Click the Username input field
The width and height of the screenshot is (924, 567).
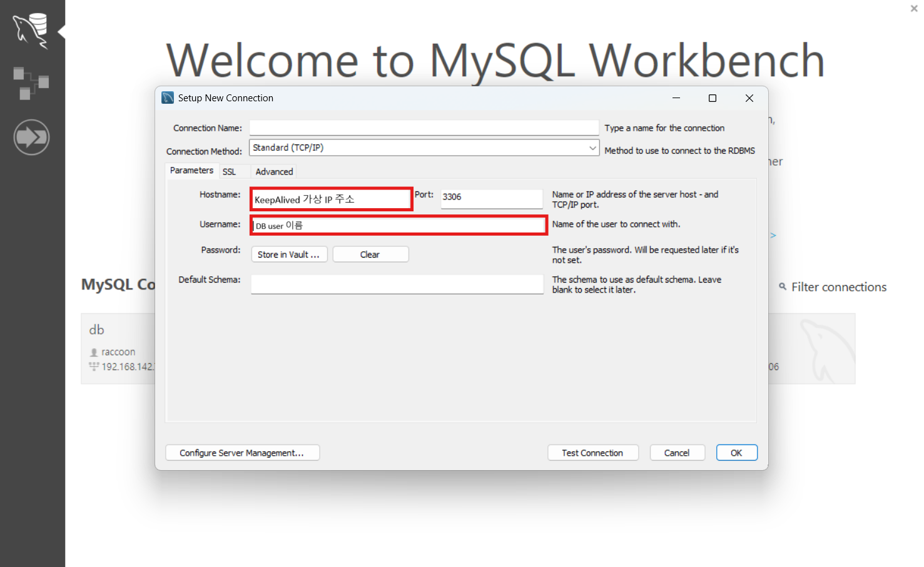(x=398, y=226)
